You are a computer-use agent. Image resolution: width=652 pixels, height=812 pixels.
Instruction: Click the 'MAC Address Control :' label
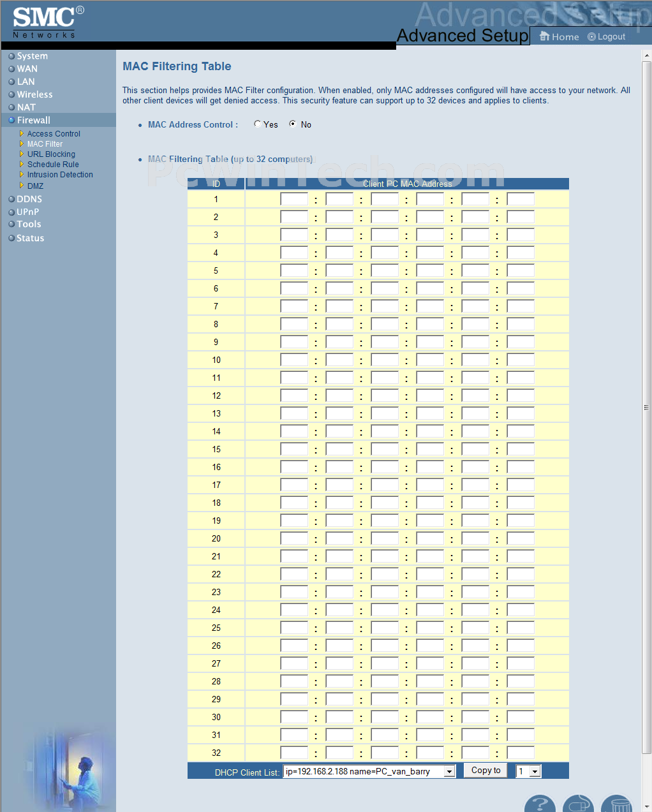[x=193, y=125]
